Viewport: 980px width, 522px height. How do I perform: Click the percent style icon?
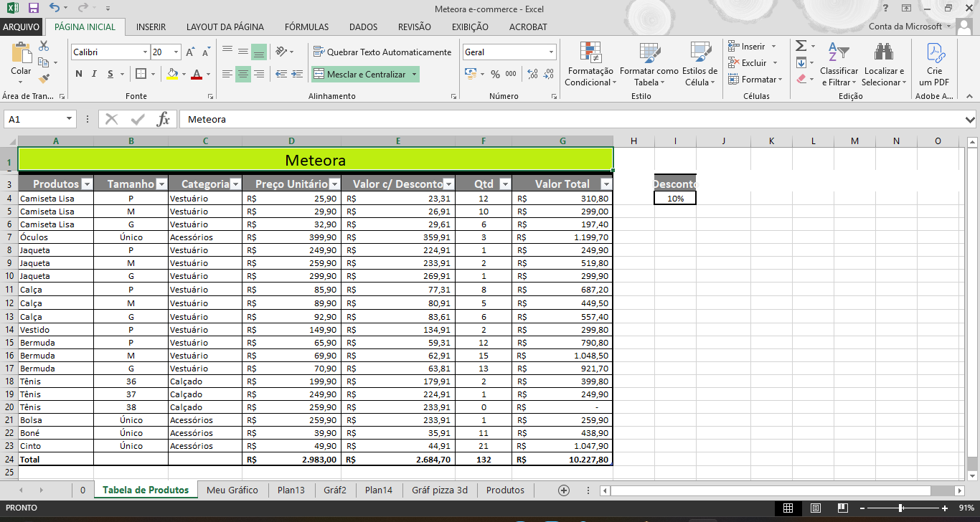[495, 74]
